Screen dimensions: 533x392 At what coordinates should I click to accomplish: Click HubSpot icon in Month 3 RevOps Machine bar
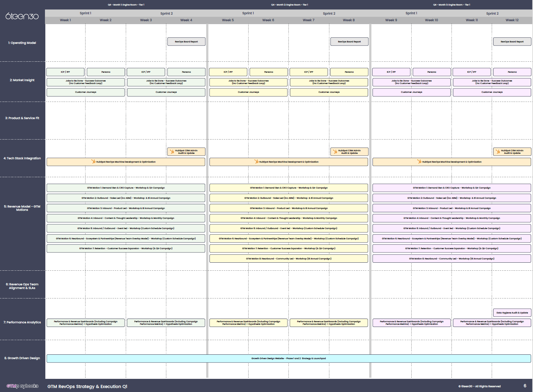(419, 161)
